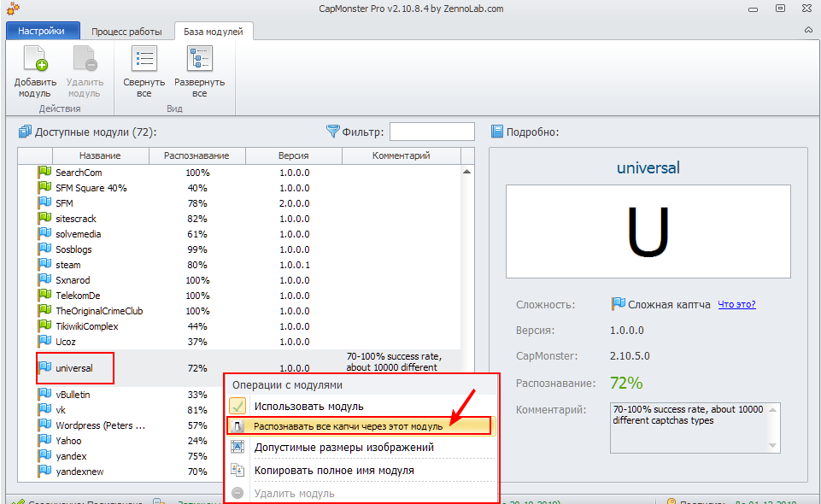Click the disabled Удалить модуль menu entry
821x504 pixels.
(361, 493)
